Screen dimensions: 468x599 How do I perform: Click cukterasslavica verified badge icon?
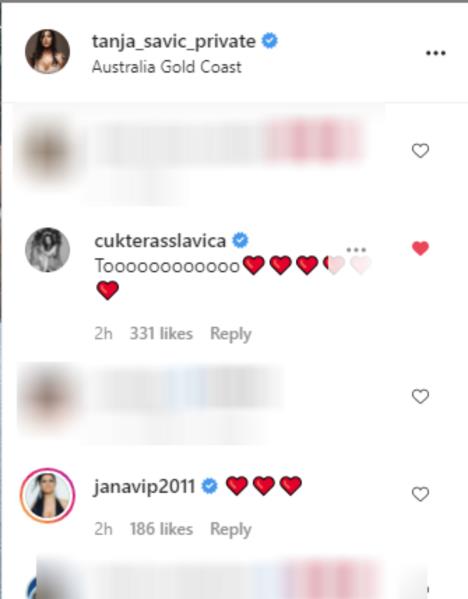coord(240,240)
